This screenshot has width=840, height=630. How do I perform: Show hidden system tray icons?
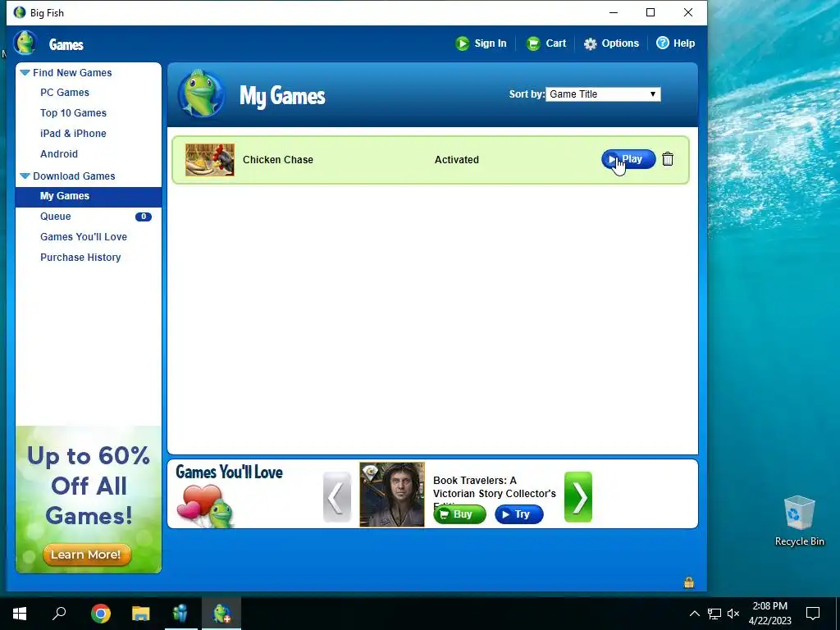(694, 614)
